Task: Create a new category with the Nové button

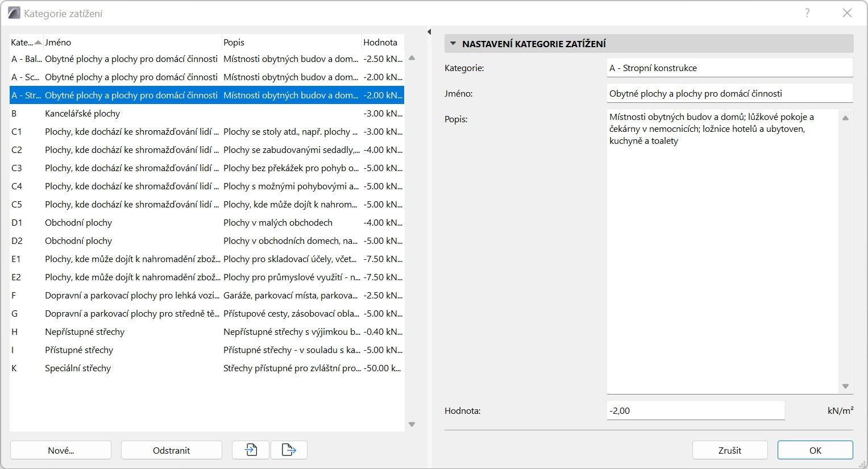Action: click(61, 450)
